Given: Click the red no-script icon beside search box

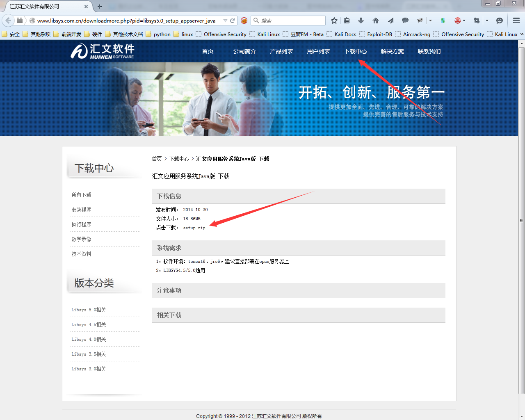Looking at the screenshot, I should [x=244, y=21].
